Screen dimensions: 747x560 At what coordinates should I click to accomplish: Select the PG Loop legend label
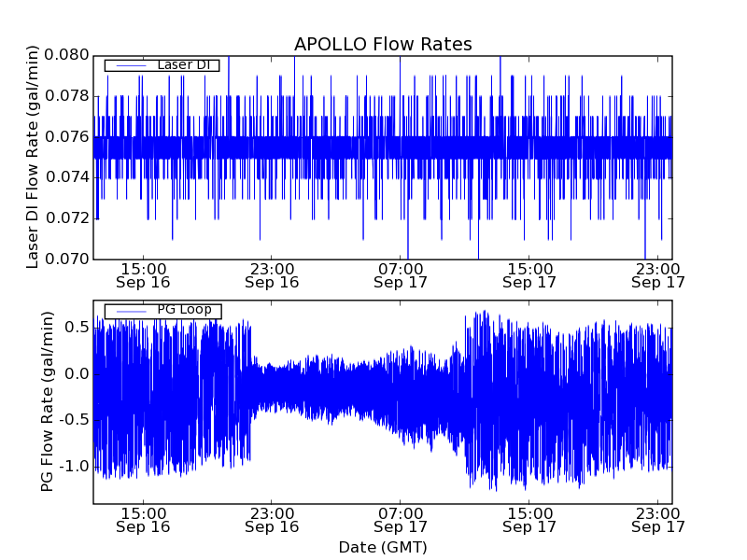[184, 311]
